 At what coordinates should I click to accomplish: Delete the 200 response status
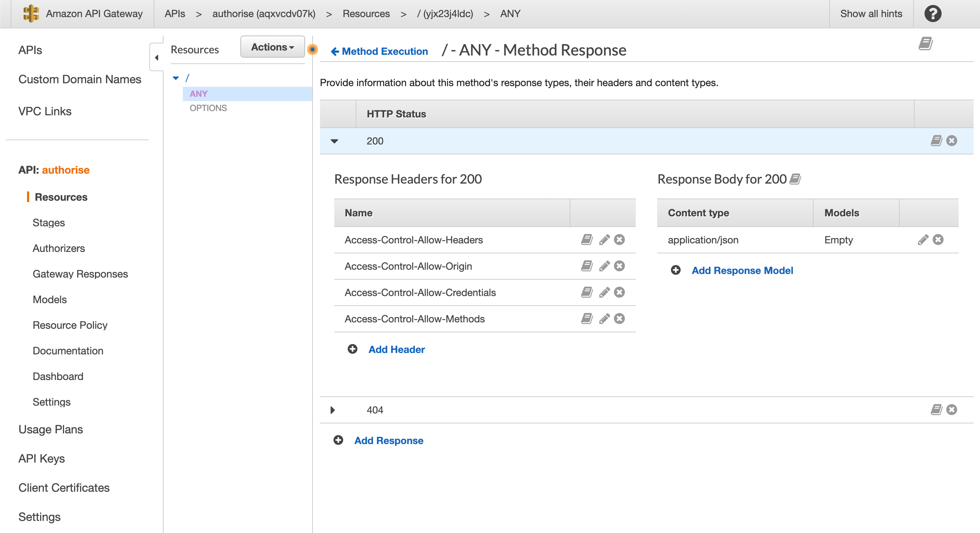point(952,141)
